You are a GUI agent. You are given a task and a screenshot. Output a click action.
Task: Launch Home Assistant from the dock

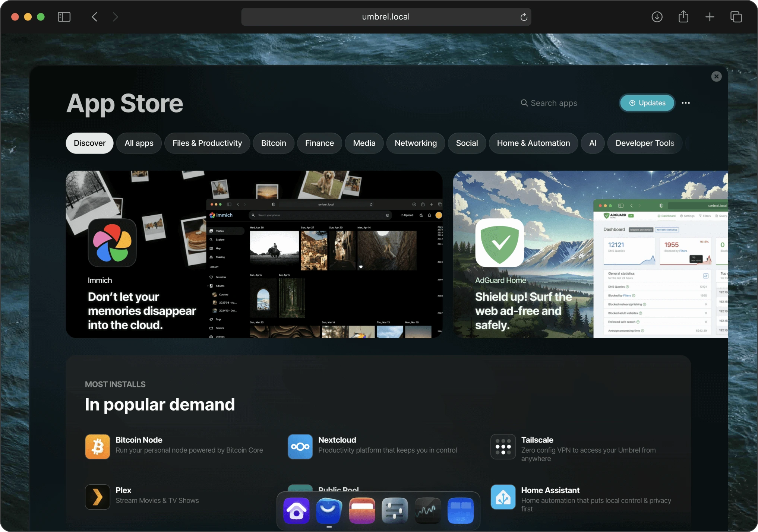pyautogui.click(x=296, y=511)
